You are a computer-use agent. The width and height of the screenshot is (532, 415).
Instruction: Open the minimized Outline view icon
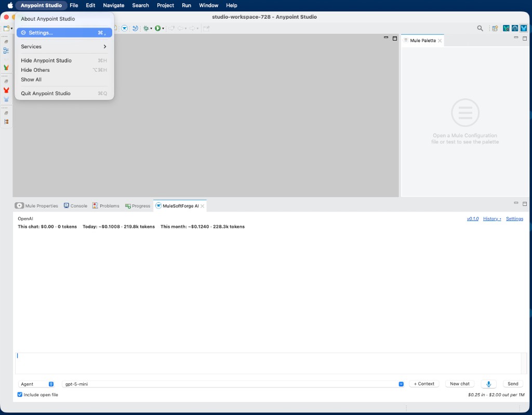tap(6, 50)
